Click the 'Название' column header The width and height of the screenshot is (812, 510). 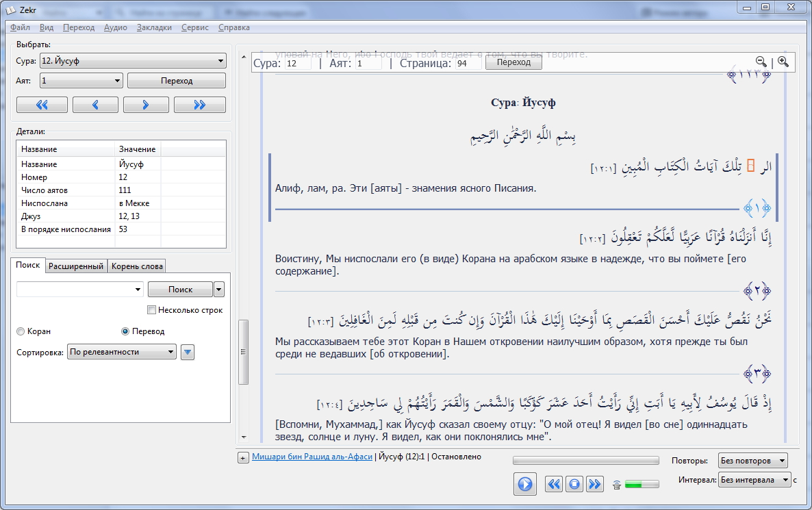[66, 149]
